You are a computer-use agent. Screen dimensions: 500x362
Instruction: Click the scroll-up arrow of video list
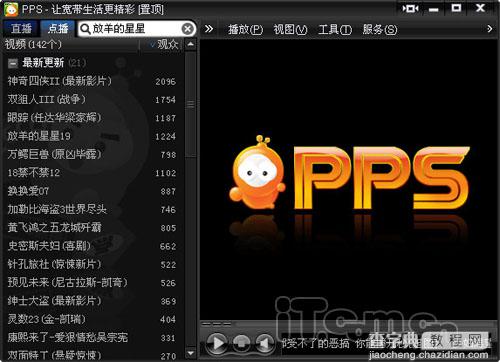pos(190,44)
